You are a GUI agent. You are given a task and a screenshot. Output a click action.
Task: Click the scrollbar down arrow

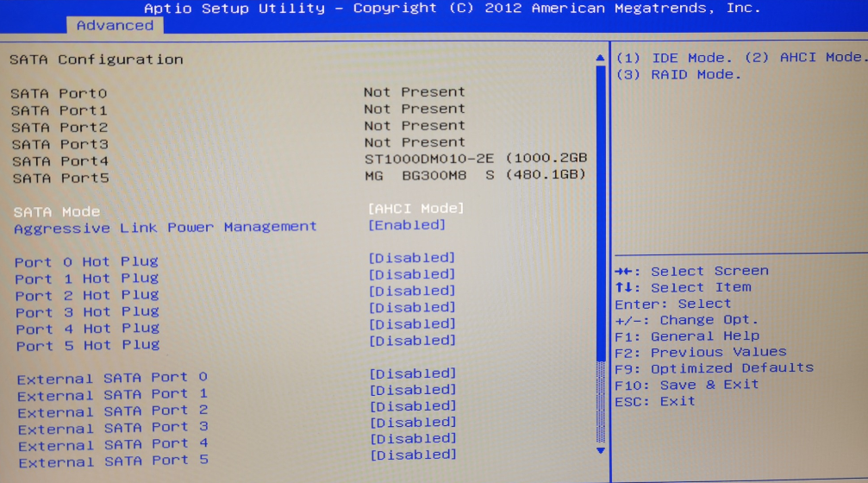click(601, 451)
